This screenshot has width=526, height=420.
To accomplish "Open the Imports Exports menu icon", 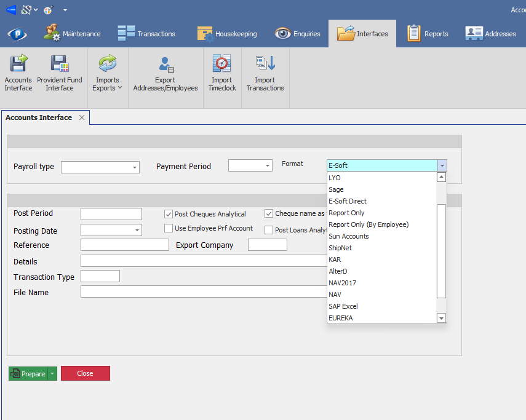I will coord(107,73).
